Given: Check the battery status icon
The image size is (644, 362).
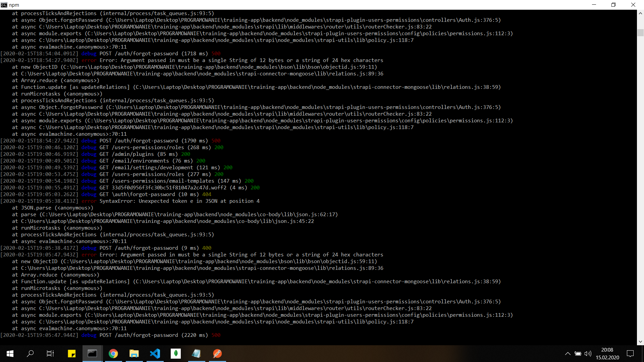Looking at the screenshot, I should coord(578,354).
